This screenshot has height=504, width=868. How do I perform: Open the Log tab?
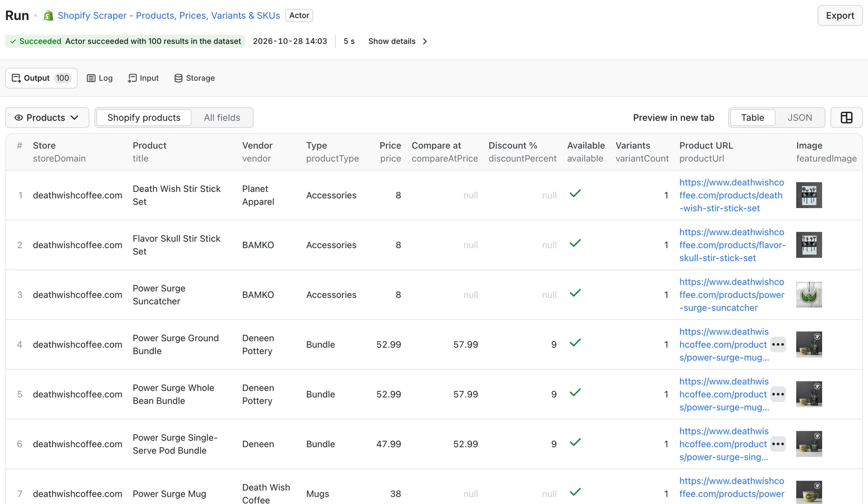100,78
